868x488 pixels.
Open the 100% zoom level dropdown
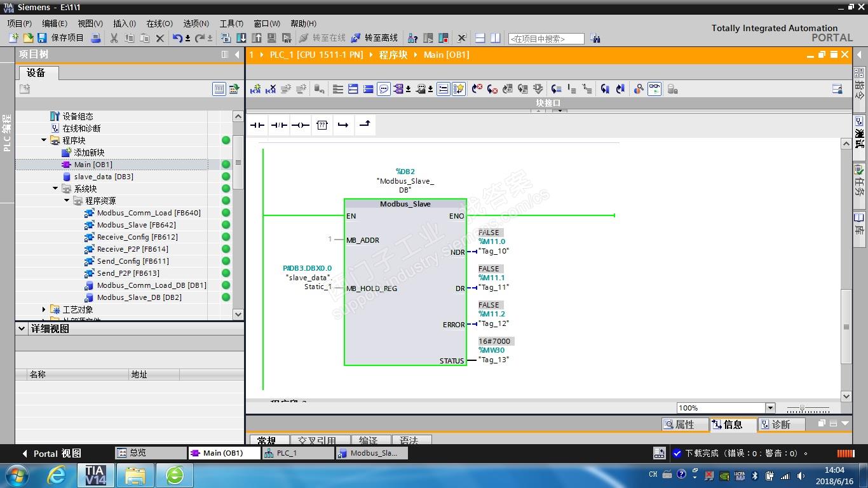click(x=770, y=408)
